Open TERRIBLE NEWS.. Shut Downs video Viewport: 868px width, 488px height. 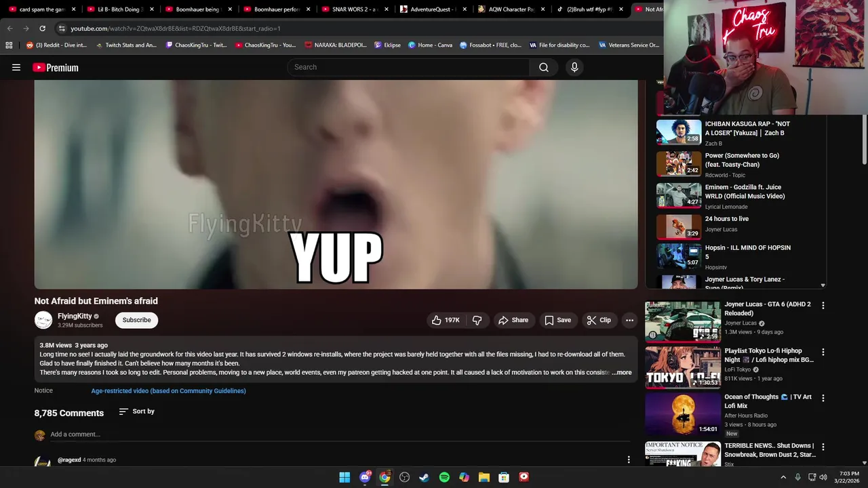click(x=730, y=453)
